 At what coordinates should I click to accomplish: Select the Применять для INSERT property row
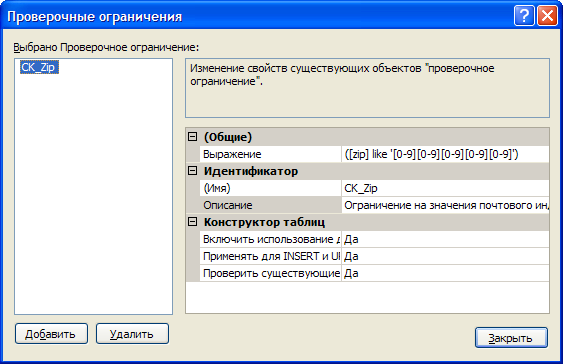coord(270,256)
